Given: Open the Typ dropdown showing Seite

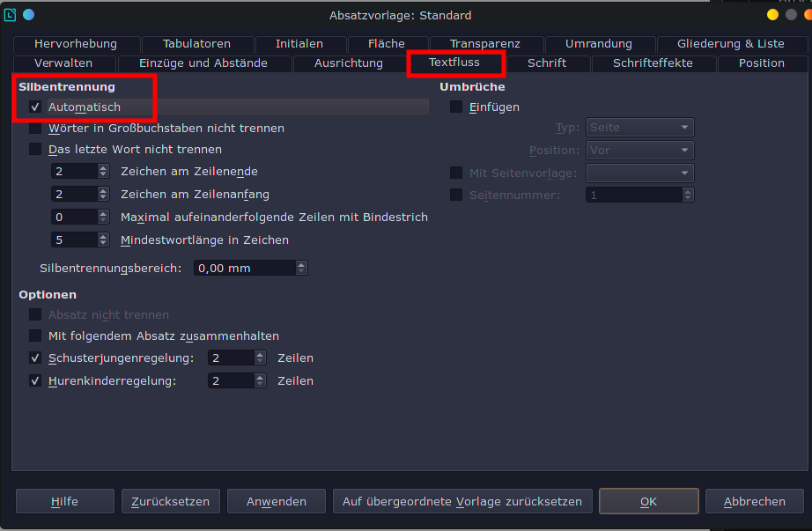Looking at the screenshot, I should pyautogui.click(x=639, y=127).
